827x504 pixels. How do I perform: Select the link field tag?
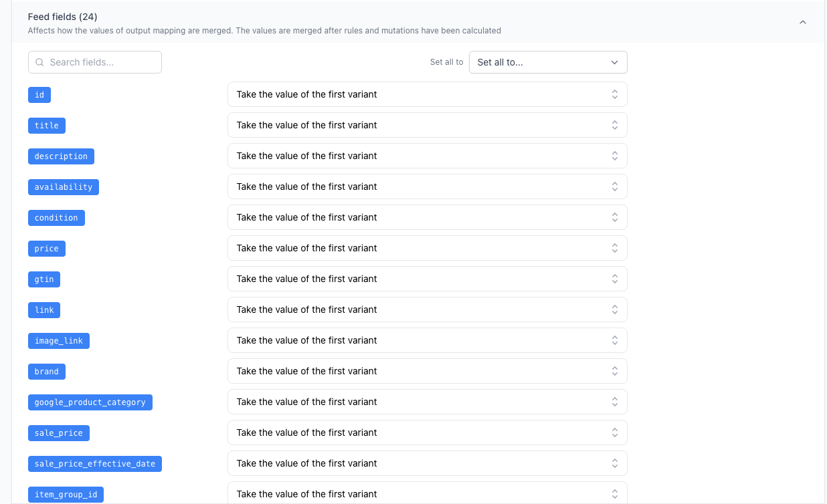point(43,309)
